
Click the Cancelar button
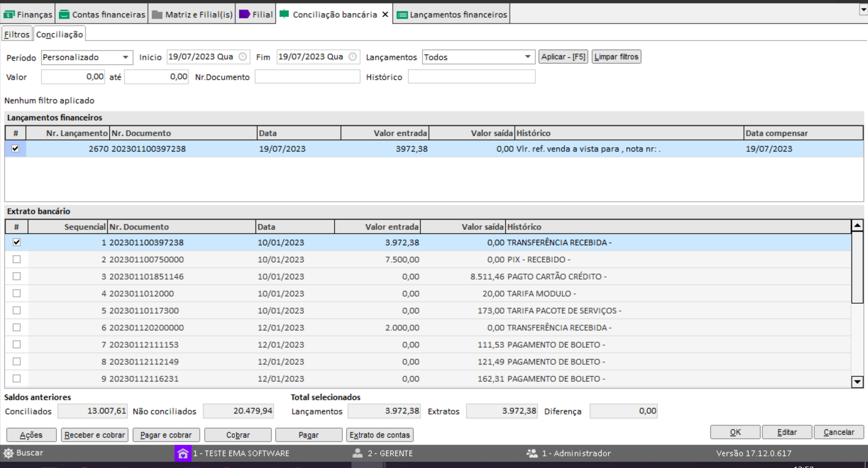839,432
